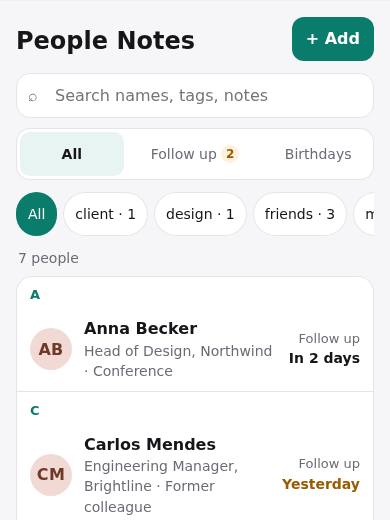Switch to the Follow up tab

(194, 154)
